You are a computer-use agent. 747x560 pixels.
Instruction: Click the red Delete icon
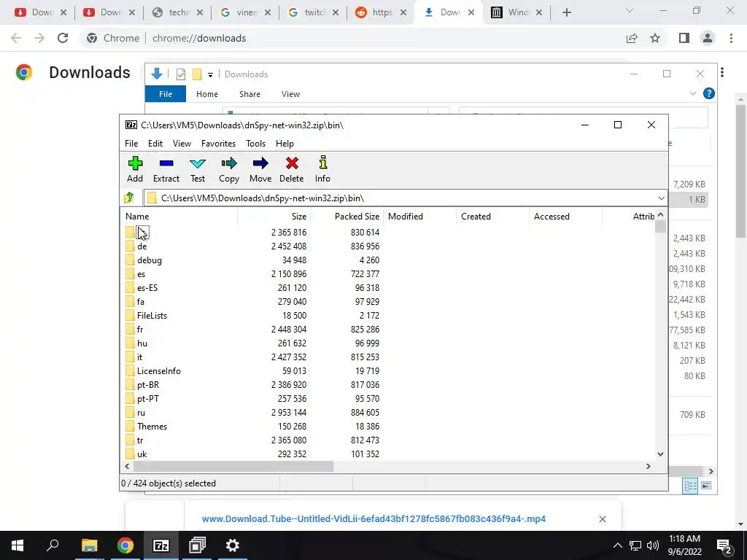pos(292,169)
